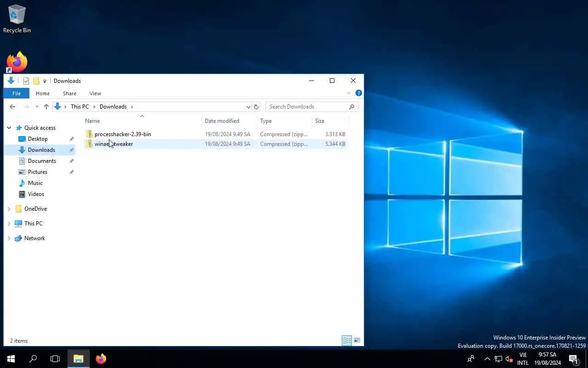The image size is (588, 368).
Task: Open Desktop in the navigation pane
Action: point(38,139)
